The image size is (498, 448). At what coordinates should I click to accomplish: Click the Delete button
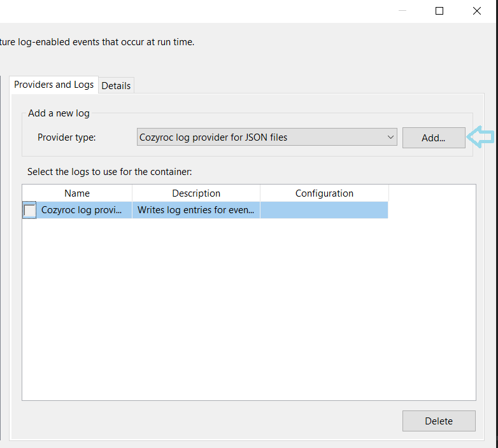[439, 421]
